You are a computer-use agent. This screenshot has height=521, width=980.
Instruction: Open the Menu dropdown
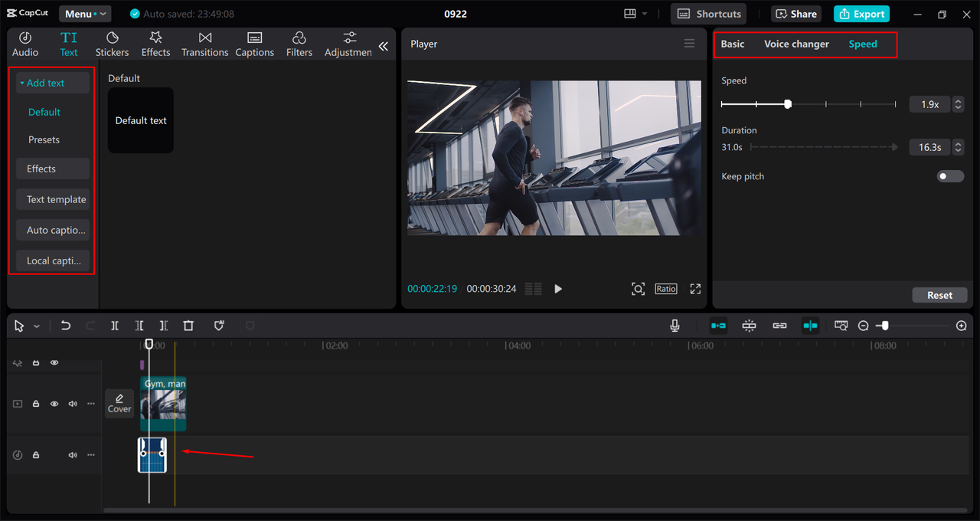coord(85,14)
